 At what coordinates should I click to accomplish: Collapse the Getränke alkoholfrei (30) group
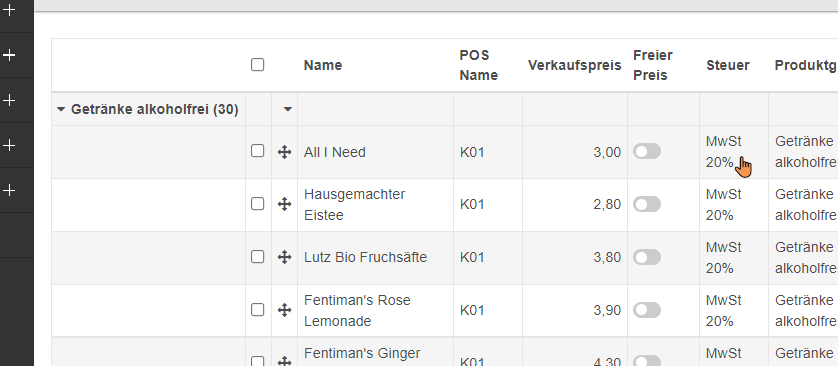pos(61,110)
